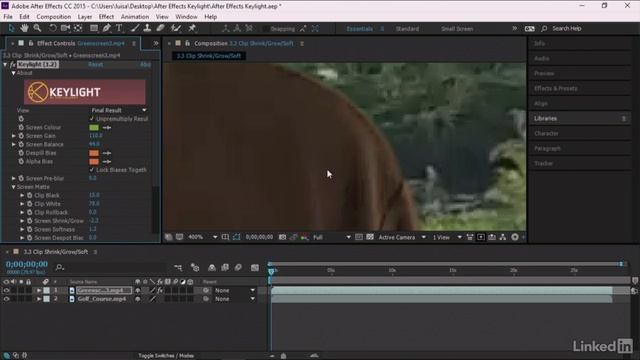Viewport: 640px width, 360px height.
Task: Toggle Screen Softness stopwatch keyframing
Action: pyautogui.click(x=30, y=229)
